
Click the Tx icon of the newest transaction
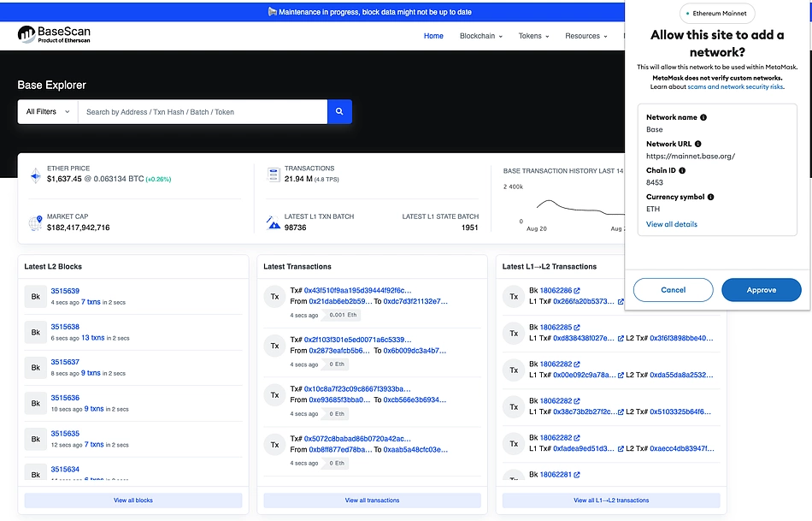coord(274,297)
